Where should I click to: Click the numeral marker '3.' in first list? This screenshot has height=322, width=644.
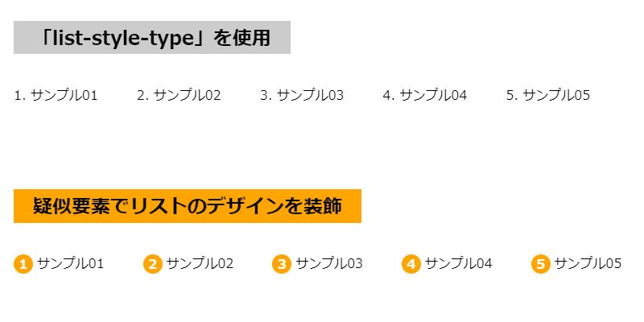[266, 96]
